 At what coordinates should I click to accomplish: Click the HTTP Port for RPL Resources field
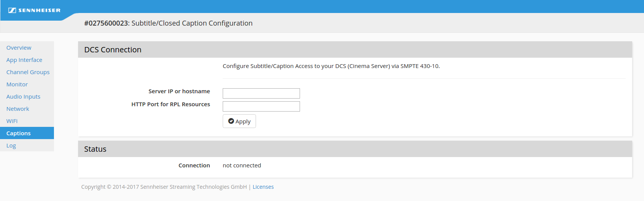point(261,106)
